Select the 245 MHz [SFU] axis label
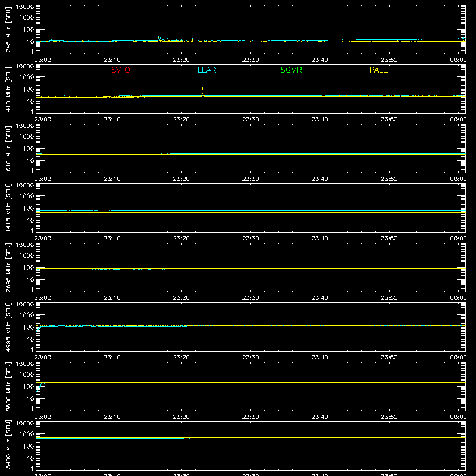 click(8, 29)
